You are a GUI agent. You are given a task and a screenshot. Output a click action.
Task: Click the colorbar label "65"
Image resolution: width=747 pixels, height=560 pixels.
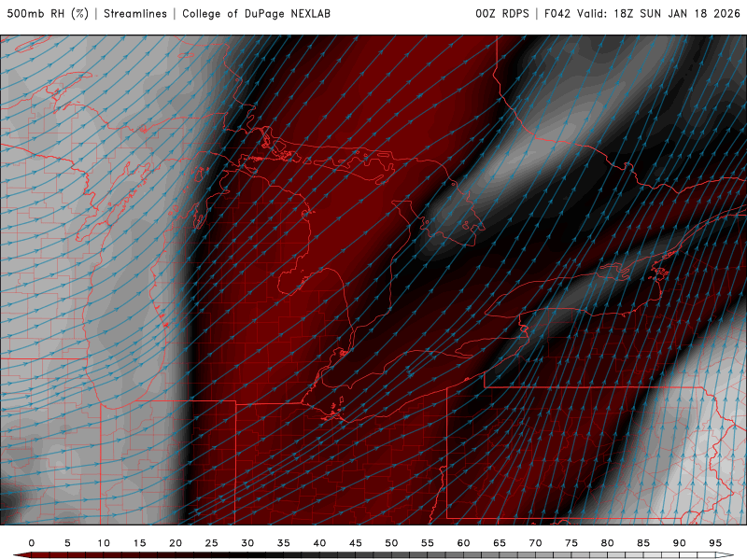click(x=500, y=543)
